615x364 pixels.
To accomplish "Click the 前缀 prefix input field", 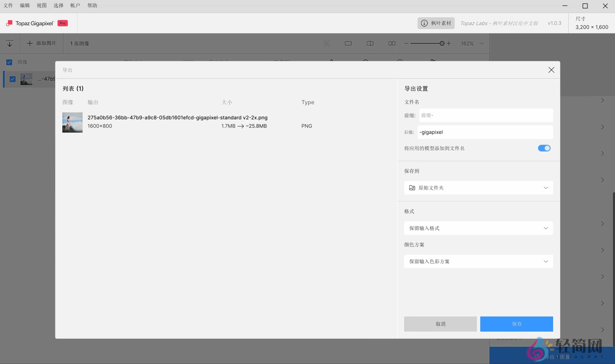I will coord(485,115).
